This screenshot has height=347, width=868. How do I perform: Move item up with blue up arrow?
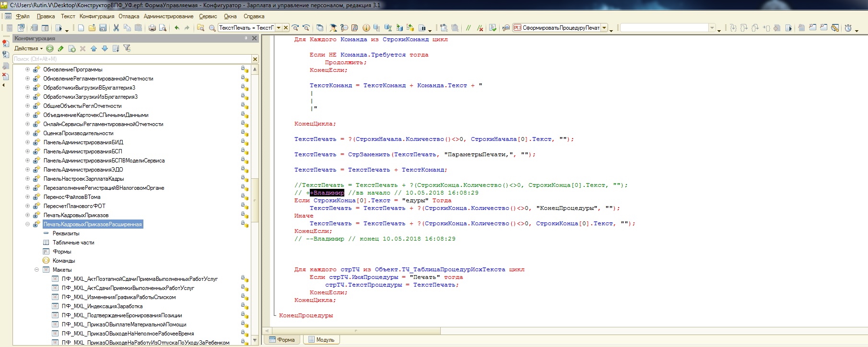click(x=94, y=48)
